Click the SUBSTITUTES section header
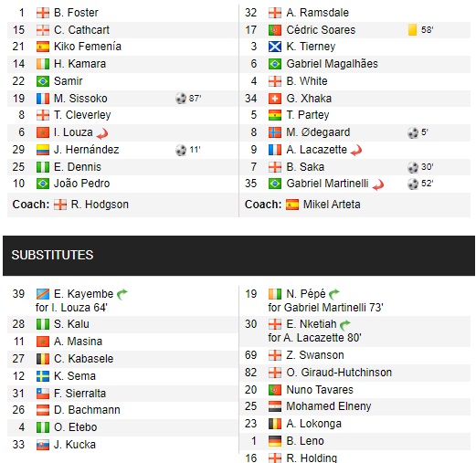This screenshot has width=476, height=463. point(238,256)
